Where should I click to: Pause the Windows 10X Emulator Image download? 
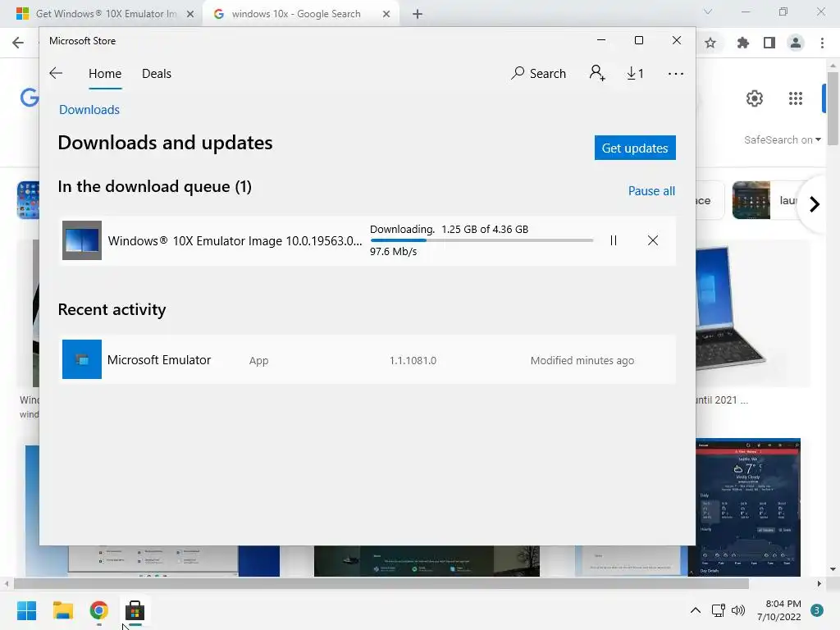pyautogui.click(x=614, y=240)
